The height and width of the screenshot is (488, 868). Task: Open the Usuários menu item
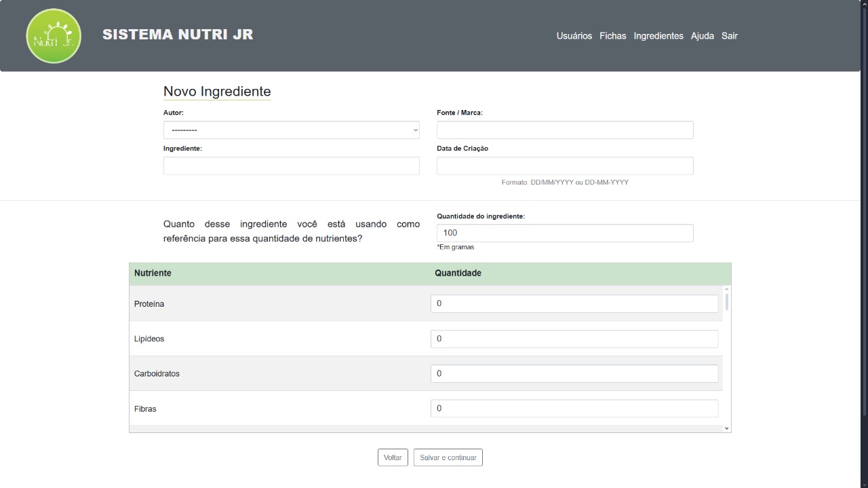(574, 36)
